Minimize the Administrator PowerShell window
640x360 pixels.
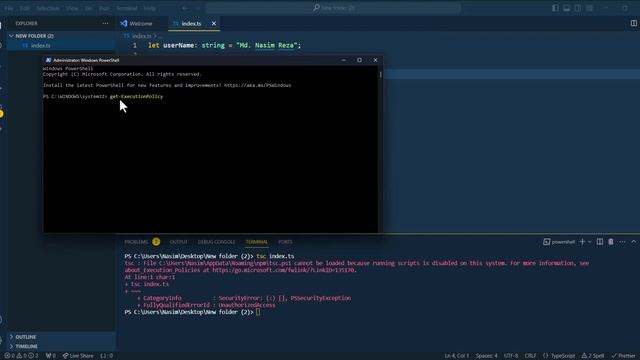pos(343,60)
